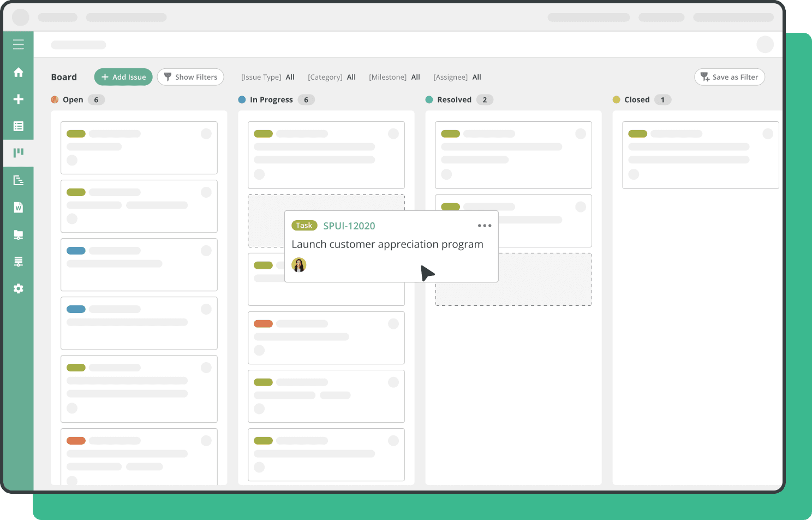The width and height of the screenshot is (812, 520).
Task: Click the plus icon in sidebar
Action: click(x=19, y=99)
